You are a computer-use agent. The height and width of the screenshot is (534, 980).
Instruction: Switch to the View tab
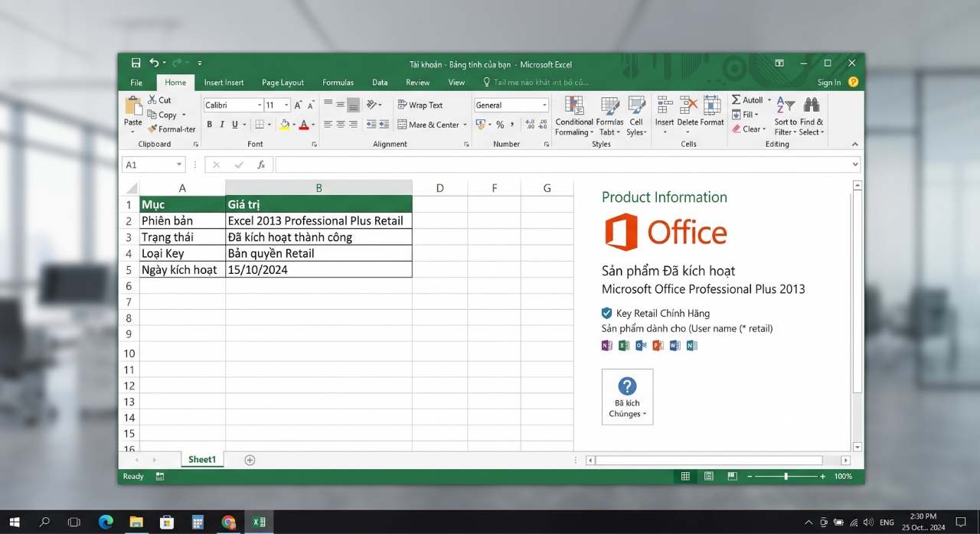(456, 83)
